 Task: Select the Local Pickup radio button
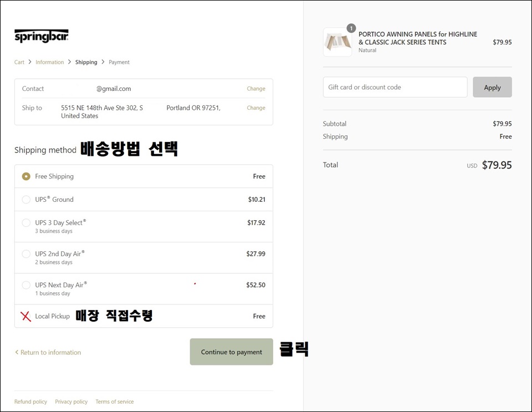26,316
